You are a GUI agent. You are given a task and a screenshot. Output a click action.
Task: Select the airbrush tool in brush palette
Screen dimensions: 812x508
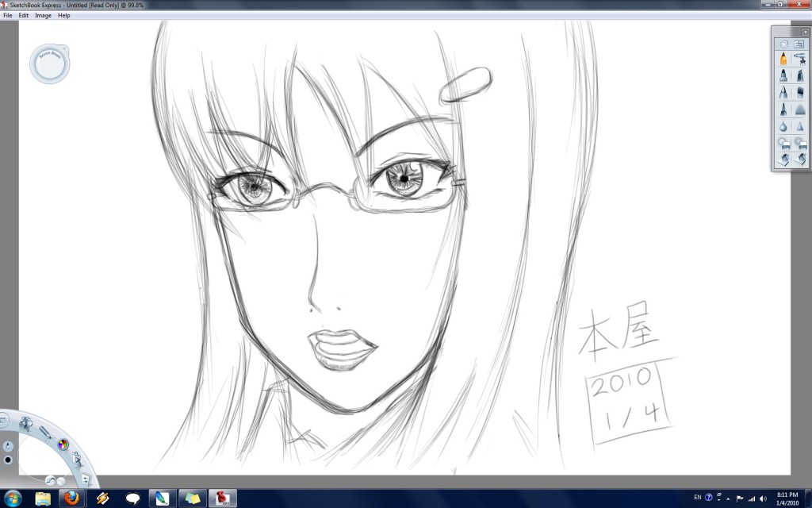pyautogui.click(x=799, y=59)
